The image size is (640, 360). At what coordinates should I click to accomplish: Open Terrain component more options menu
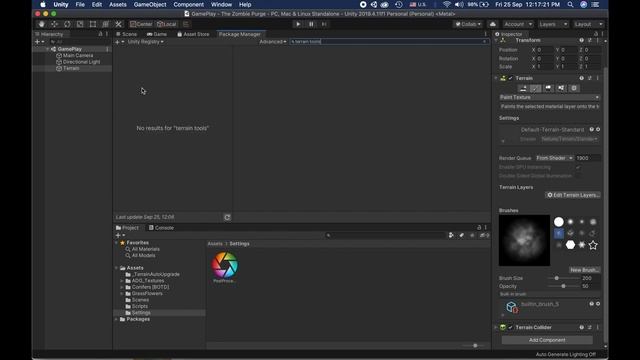[598, 78]
